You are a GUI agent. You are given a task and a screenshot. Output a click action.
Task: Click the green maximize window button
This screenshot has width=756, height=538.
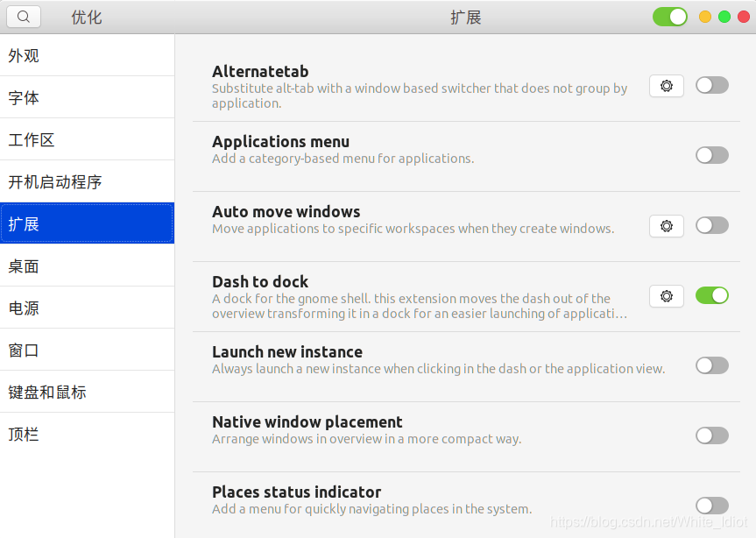(x=724, y=17)
